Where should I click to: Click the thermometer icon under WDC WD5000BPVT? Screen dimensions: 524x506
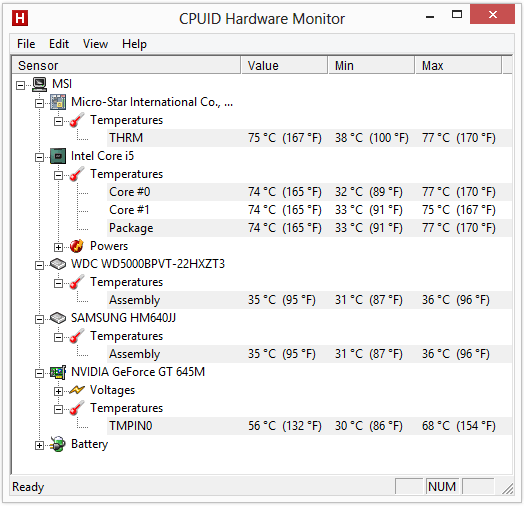click(77, 282)
